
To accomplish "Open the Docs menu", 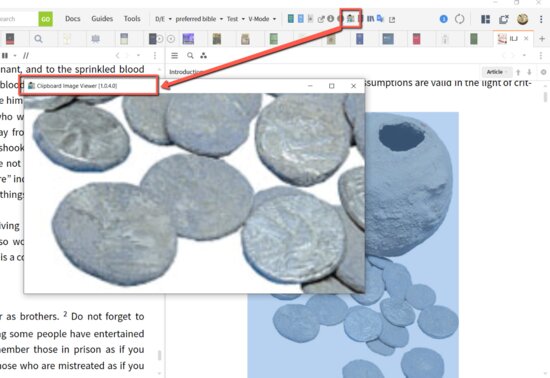I will click(73, 19).
